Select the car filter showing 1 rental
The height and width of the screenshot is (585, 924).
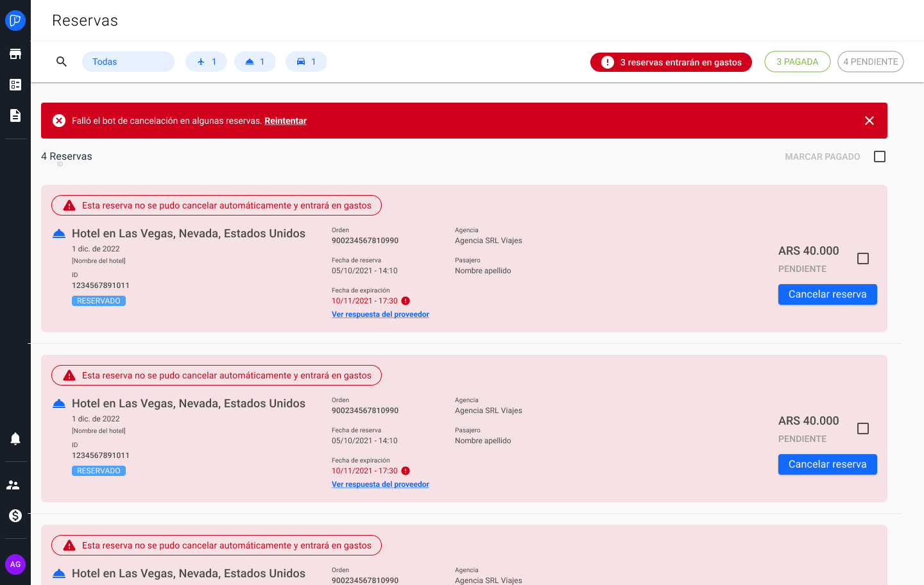(x=306, y=61)
